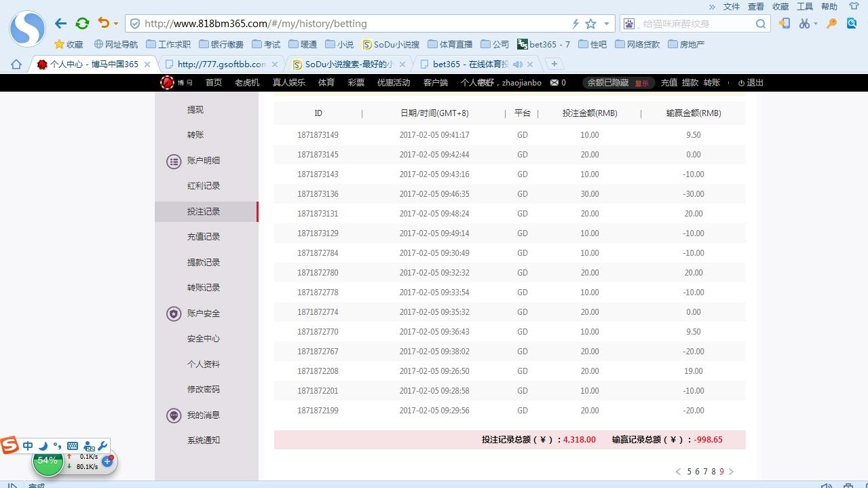
Task: Bookmark this page with the star icon
Action: 590,24
